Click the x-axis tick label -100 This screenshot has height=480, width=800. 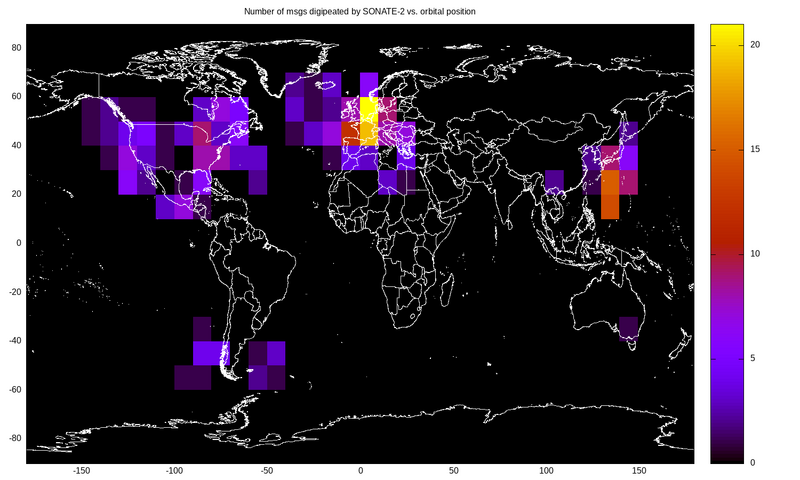pyautogui.click(x=174, y=471)
